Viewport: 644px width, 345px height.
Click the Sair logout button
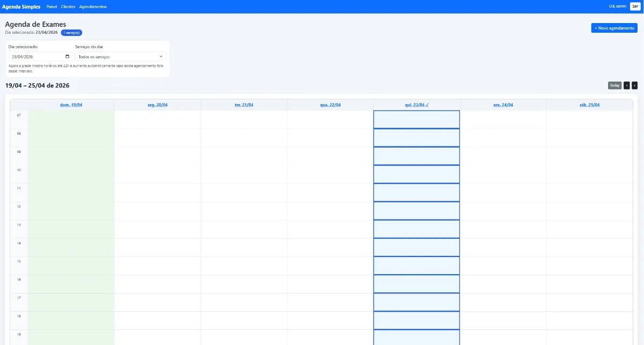(x=635, y=6)
